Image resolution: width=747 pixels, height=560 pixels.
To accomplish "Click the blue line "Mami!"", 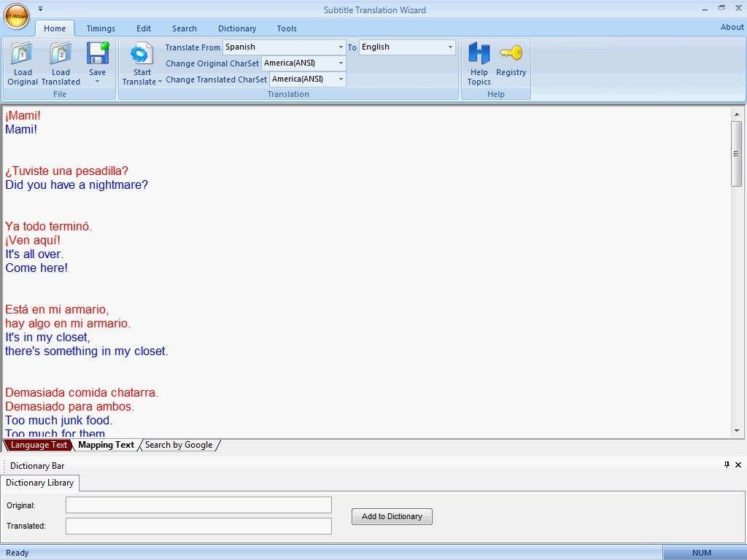I will point(21,130).
